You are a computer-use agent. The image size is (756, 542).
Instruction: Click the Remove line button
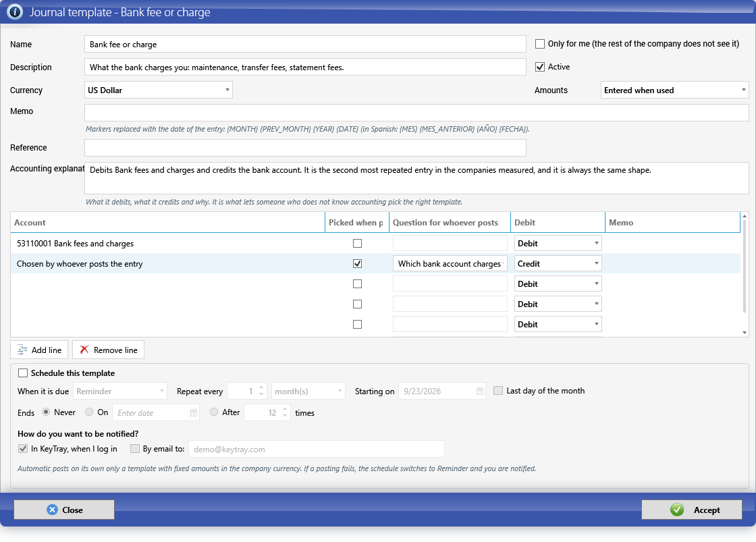[x=109, y=350]
